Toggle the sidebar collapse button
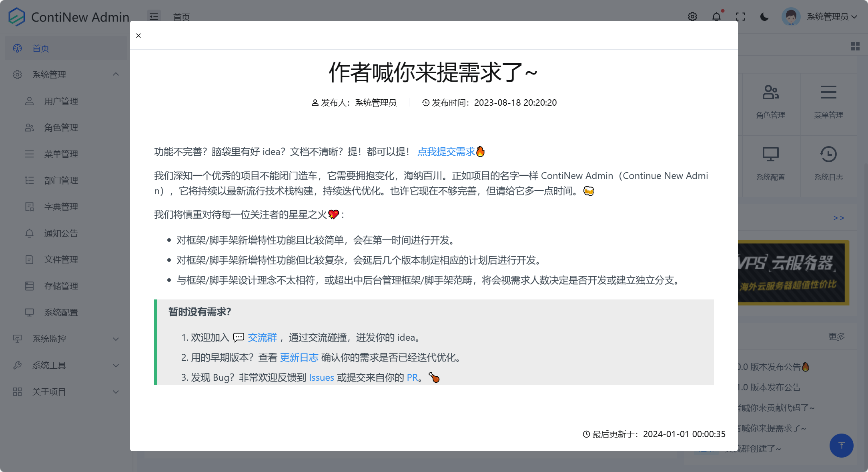The height and width of the screenshot is (472, 868). pos(154,16)
